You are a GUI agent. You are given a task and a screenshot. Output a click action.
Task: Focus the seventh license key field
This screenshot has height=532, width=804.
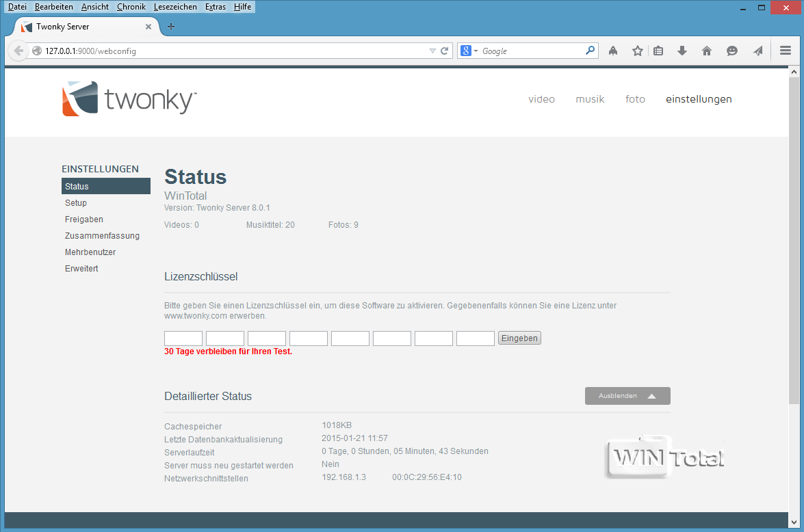point(434,338)
